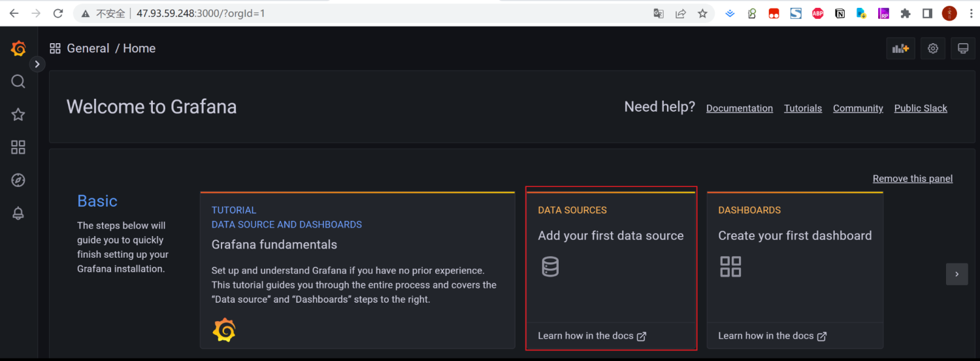Follow the Public Slack link
The width and height of the screenshot is (980, 361).
(x=921, y=109)
